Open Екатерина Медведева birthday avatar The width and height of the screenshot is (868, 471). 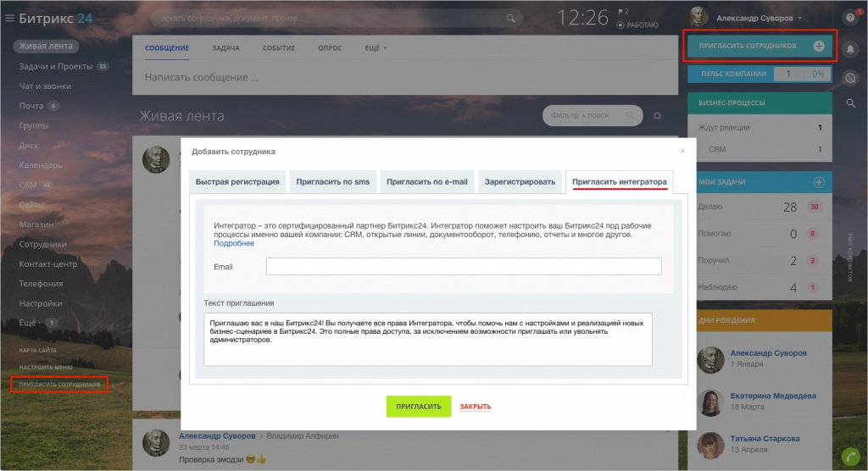pos(710,402)
